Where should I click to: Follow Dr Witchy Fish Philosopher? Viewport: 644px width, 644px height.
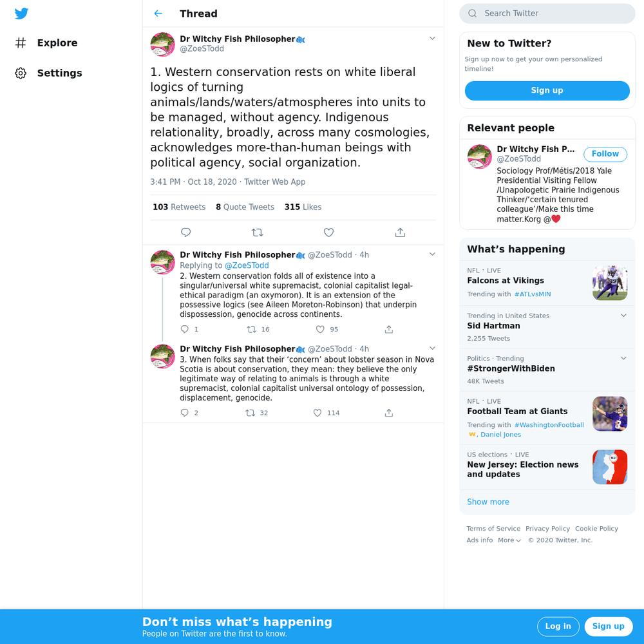(605, 154)
